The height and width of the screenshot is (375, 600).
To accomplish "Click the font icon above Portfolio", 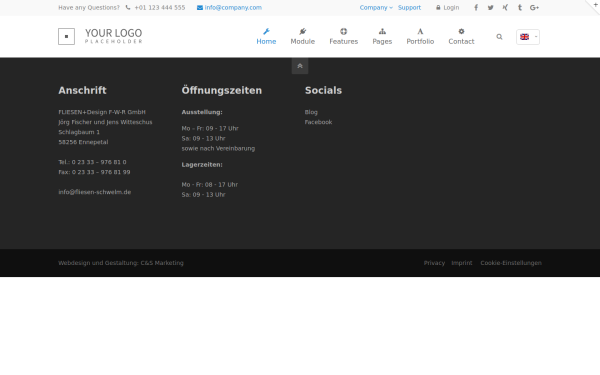I will 420,31.
